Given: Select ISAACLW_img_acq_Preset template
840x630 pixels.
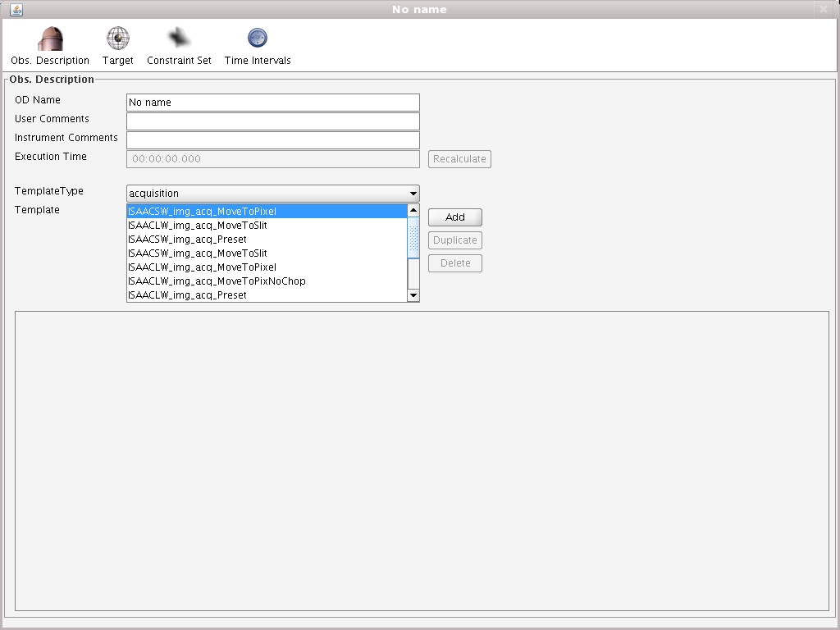Looking at the screenshot, I should (267, 294).
